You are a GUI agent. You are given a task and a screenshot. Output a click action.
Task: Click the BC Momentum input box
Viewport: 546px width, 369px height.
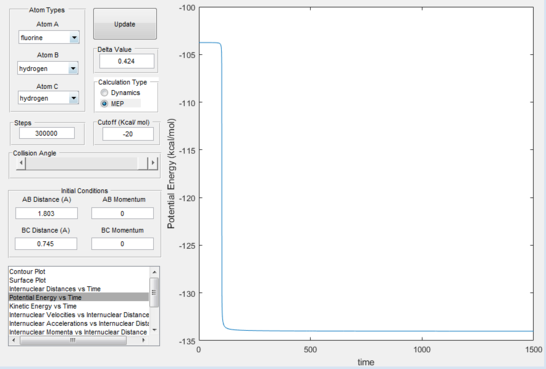(122, 244)
